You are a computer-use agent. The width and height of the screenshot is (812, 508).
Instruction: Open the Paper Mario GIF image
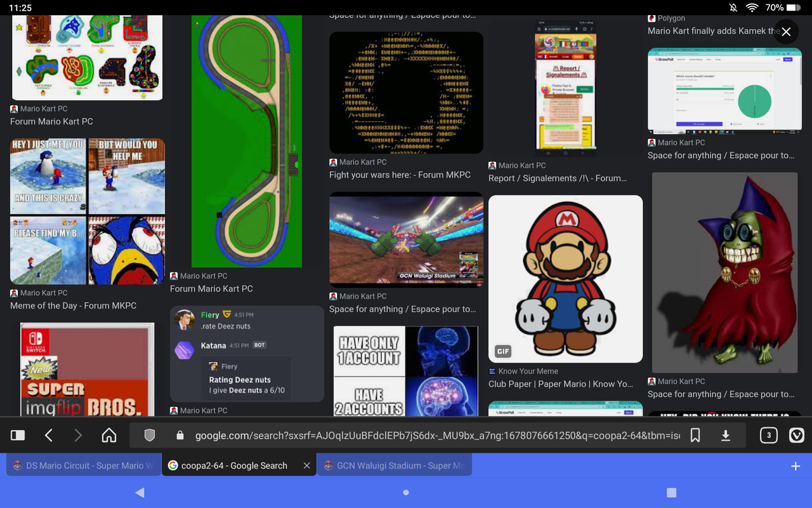tap(565, 279)
